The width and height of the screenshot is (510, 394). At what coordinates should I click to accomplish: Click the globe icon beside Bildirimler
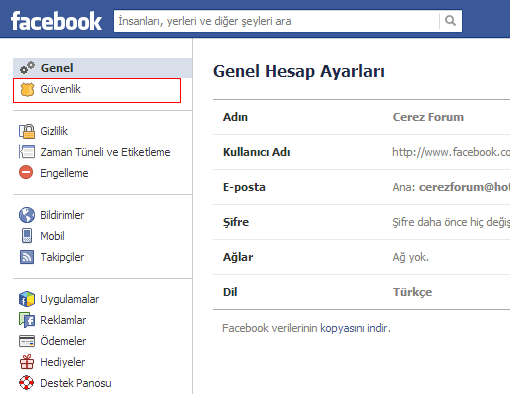tap(27, 215)
